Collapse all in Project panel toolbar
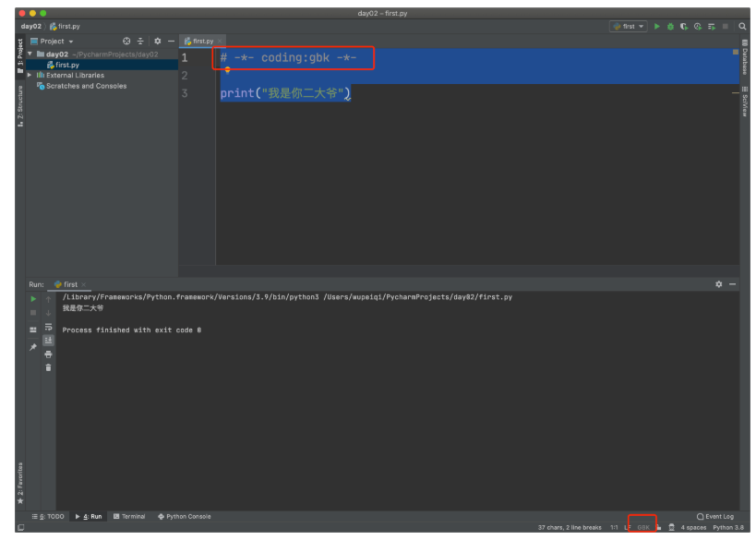 (x=140, y=42)
